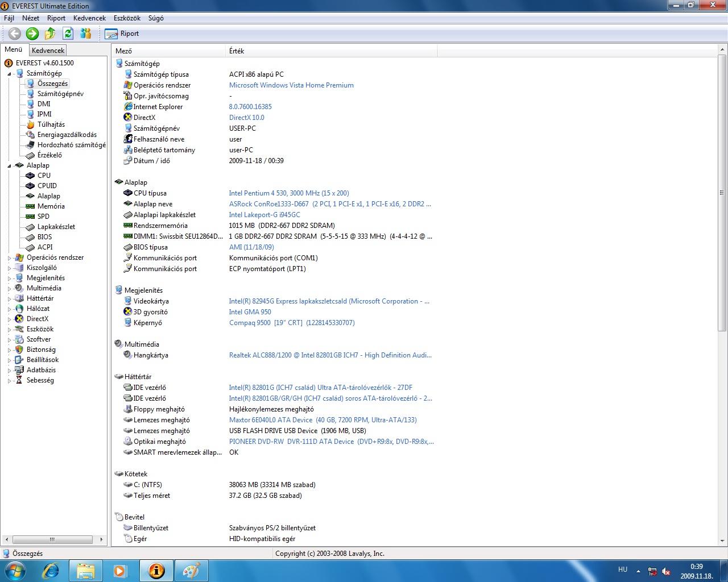
Task: Click the Energiagazdálkodás tree icon
Action: pyautogui.click(x=30, y=135)
